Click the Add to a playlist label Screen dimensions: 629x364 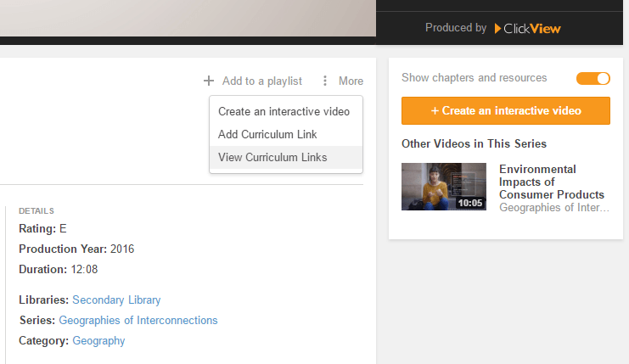261,81
